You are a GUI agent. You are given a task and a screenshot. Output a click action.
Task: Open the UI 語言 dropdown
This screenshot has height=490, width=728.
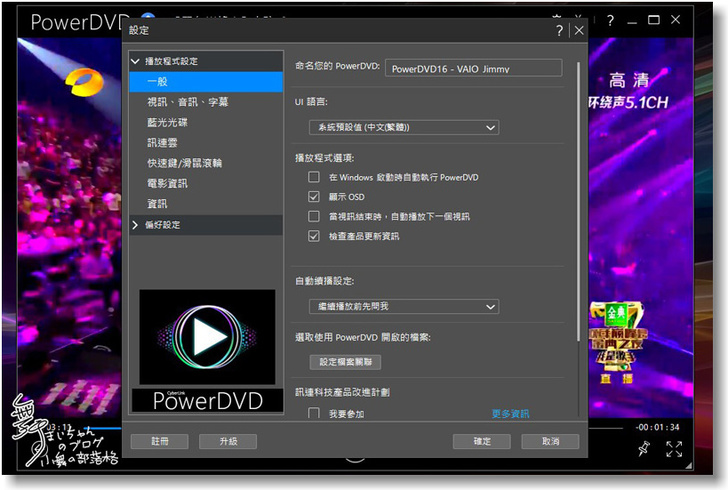[x=403, y=128]
